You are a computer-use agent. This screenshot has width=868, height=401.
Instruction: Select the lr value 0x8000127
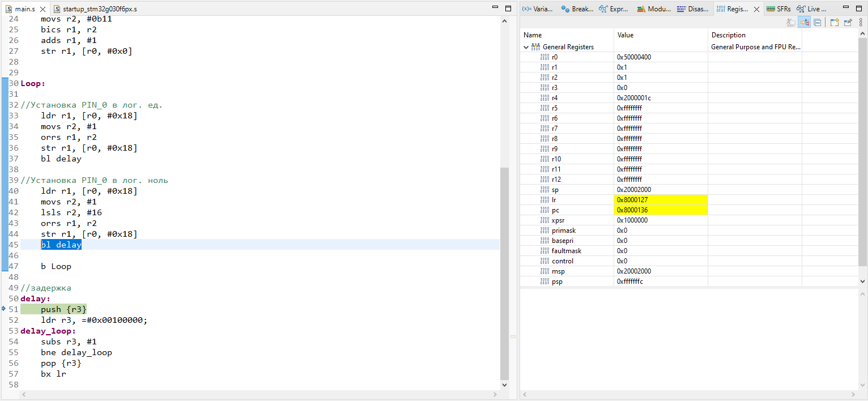[632, 200]
